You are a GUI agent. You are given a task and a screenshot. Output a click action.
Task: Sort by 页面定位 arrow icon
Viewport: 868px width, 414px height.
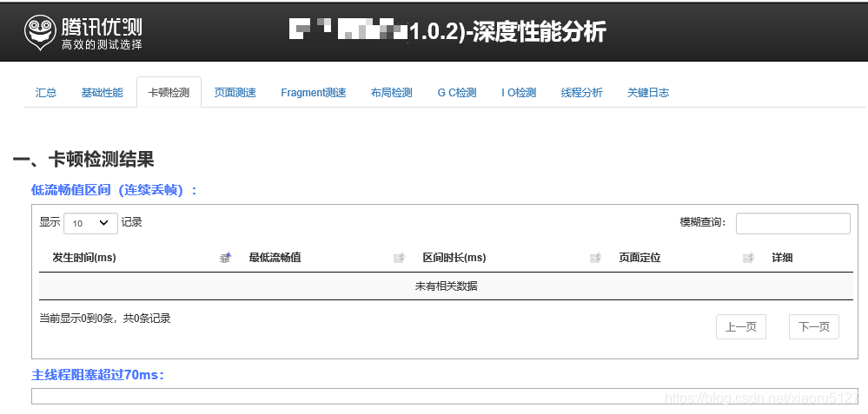click(x=748, y=258)
